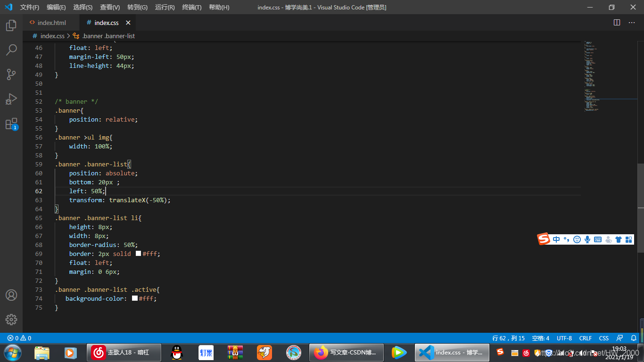This screenshot has height=362, width=644.
Task: Open the Search view in activity bar
Action: point(11,49)
